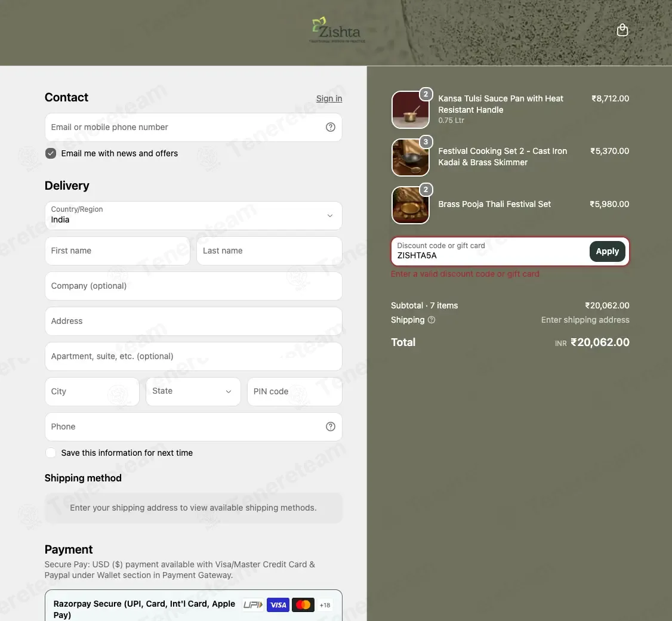Open the shopping bag cart icon

pyautogui.click(x=622, y=30)
